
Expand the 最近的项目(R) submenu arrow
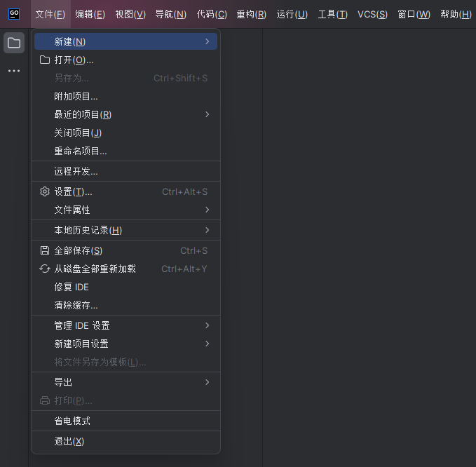(208, 114)
